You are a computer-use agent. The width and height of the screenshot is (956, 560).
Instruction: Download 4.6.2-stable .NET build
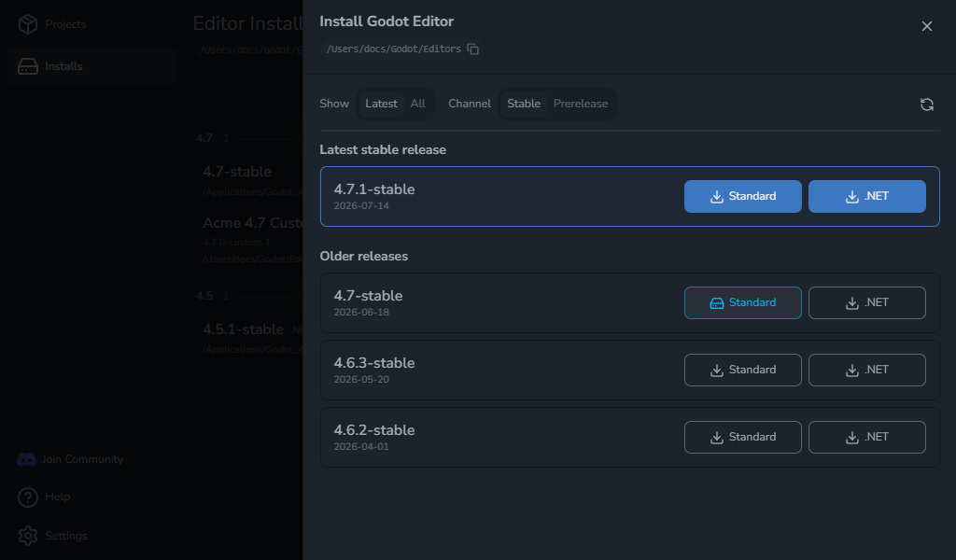click(867, 437)
